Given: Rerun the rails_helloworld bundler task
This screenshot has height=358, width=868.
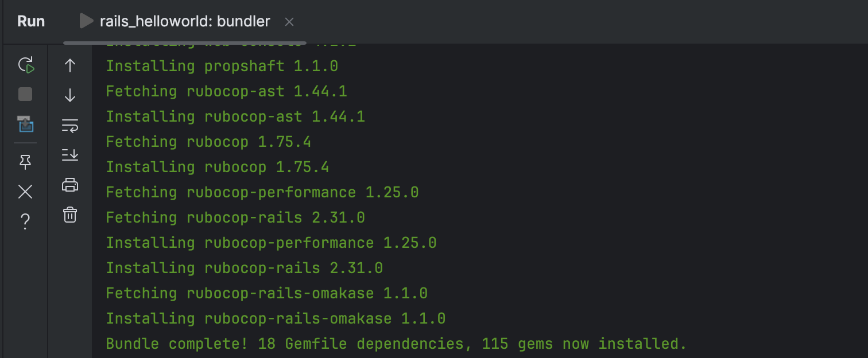Looking at the screenshot, I should click(x=25, y=65).
